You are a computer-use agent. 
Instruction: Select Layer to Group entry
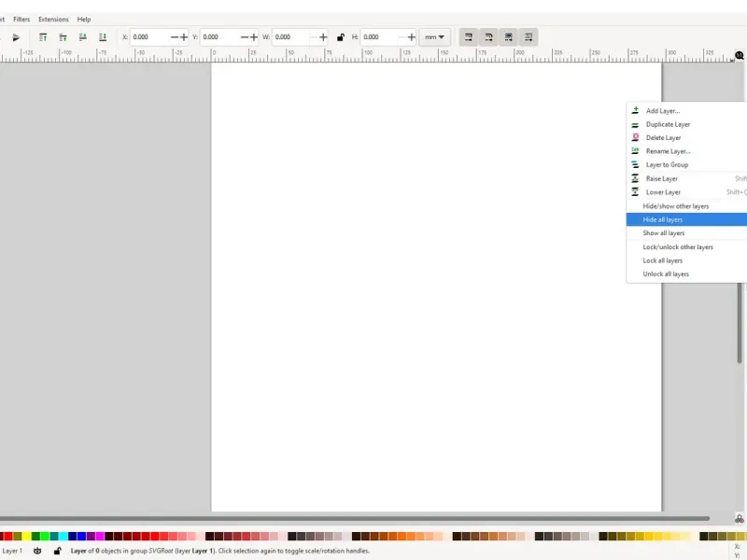686,165
